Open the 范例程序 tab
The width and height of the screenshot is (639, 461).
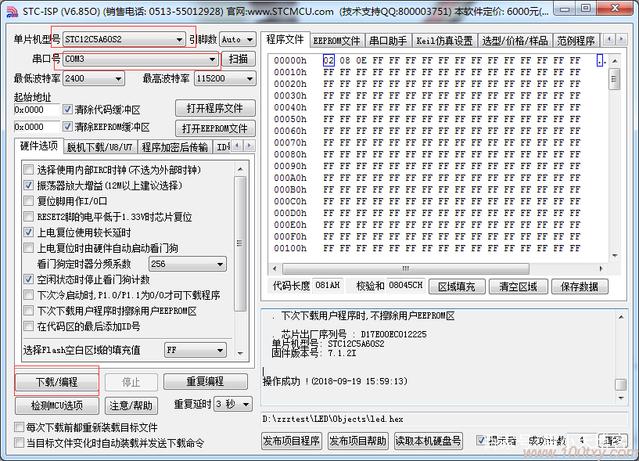[x=576, y=41]
